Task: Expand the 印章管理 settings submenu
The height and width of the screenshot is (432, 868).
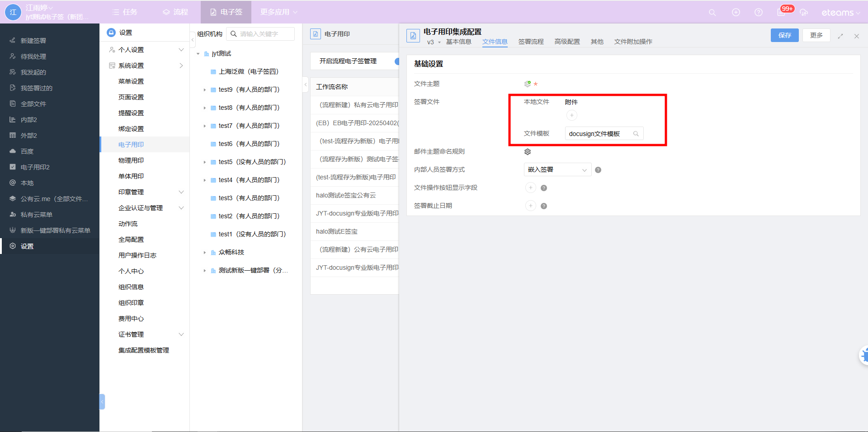Action: (x=181, y=192)
